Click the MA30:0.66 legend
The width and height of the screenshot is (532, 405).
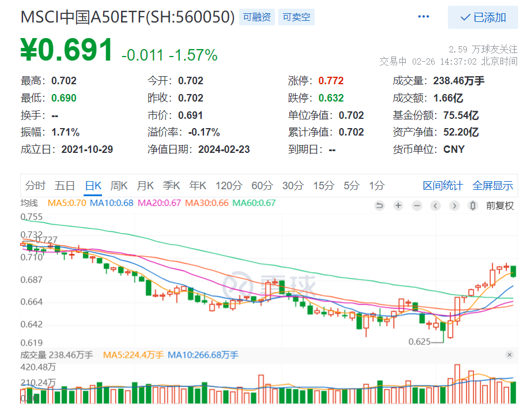207,203
